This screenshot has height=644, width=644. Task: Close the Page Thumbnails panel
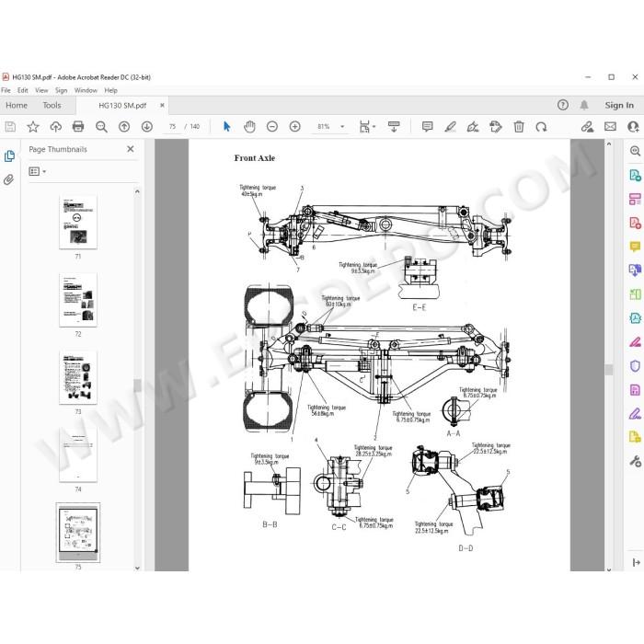tap(131, 149)
